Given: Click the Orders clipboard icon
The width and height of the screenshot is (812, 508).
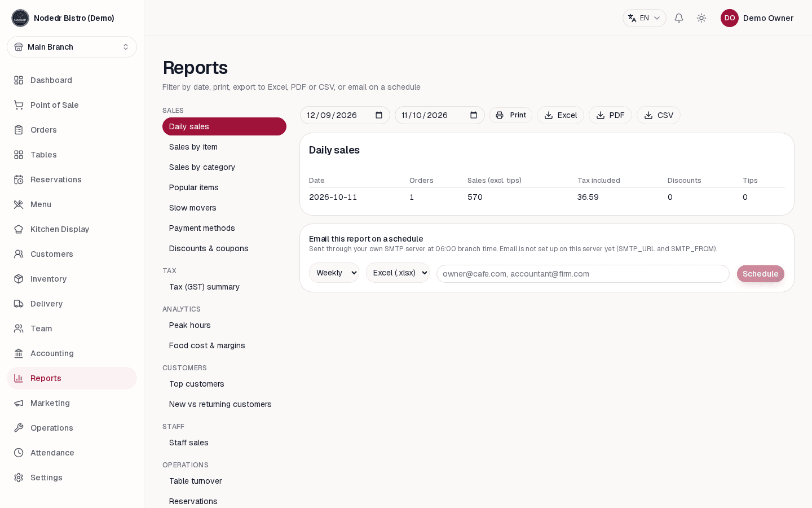Looking at the screenshot, I should [19, 130].
